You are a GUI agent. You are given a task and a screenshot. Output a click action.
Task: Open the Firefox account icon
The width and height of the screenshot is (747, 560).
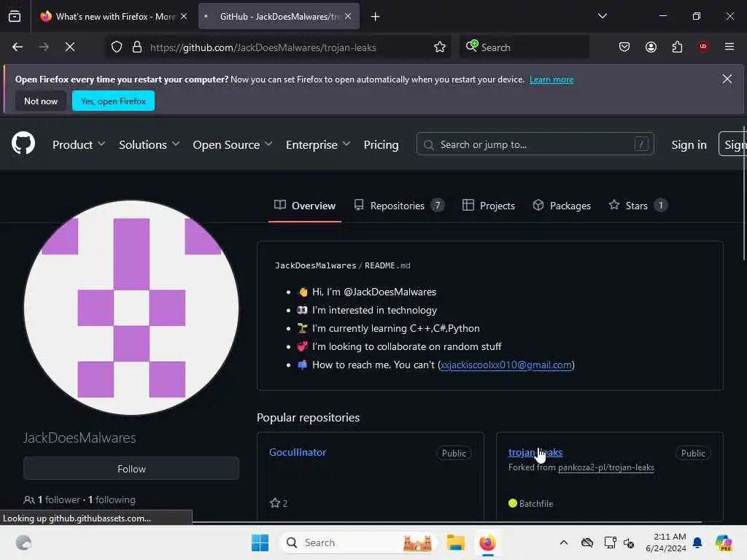click(651, 47)
